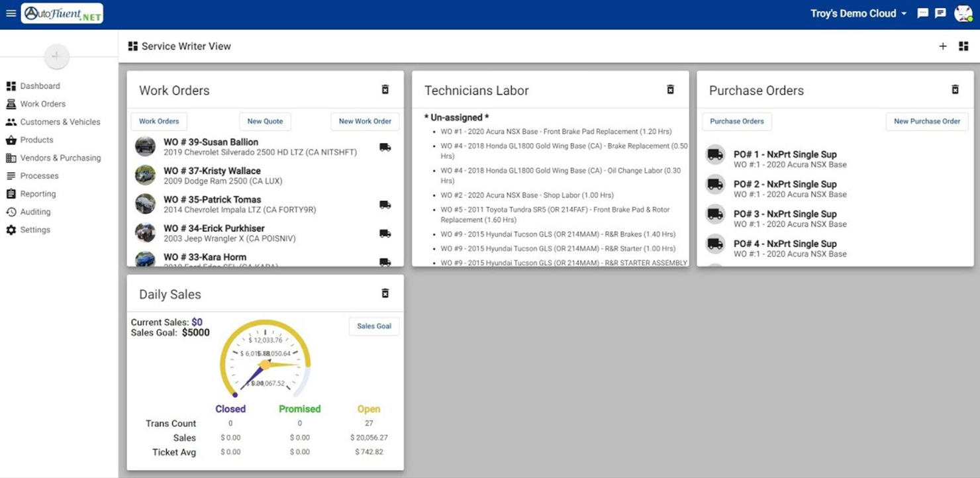Open the user profile avatar menu
980x478 pixels.
(x=963, y=13)
